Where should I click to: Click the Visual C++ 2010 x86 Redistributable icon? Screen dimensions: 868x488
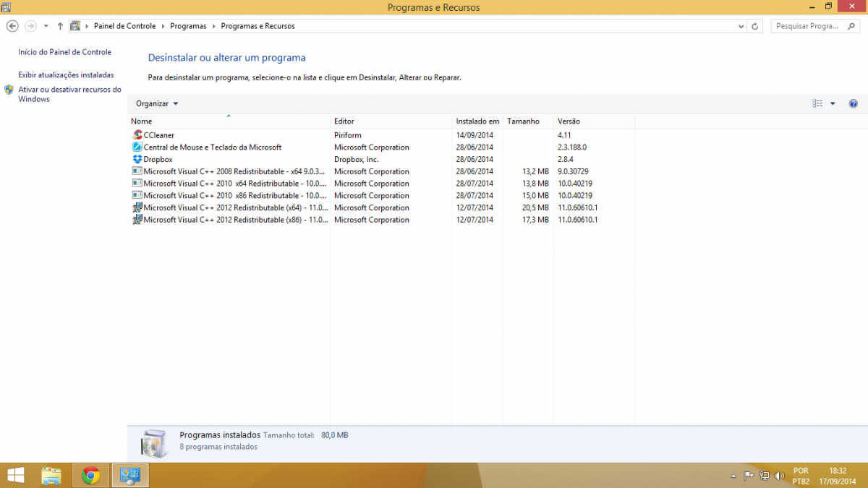pos(137,195)
